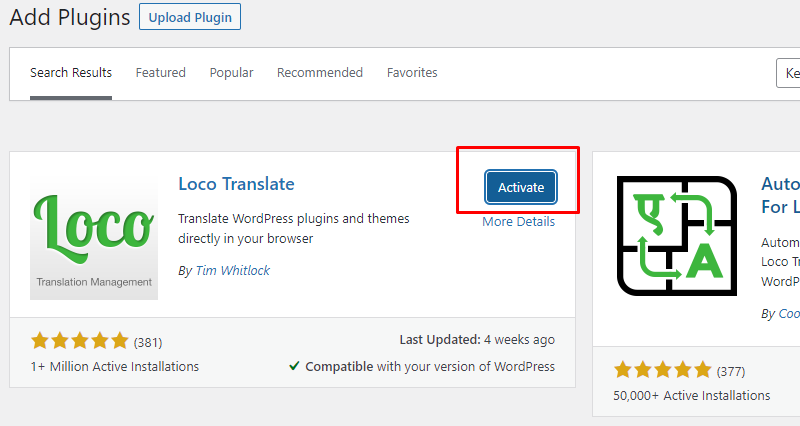Visit author Tim Whitlock's link
The image size is (800, 426).
tap(233, 270)
